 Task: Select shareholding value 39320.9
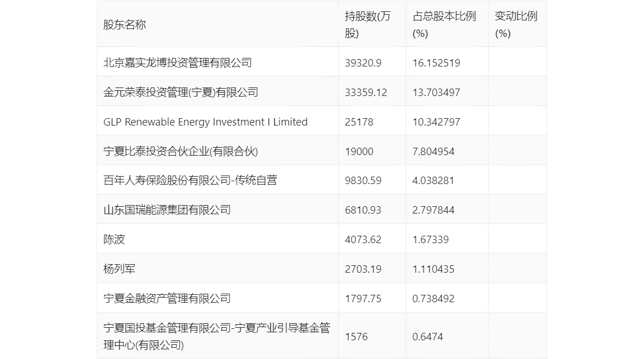[363, 62]
